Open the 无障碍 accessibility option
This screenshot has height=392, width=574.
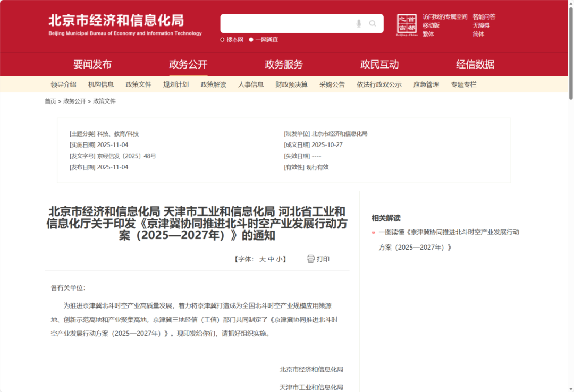[481, 25]
